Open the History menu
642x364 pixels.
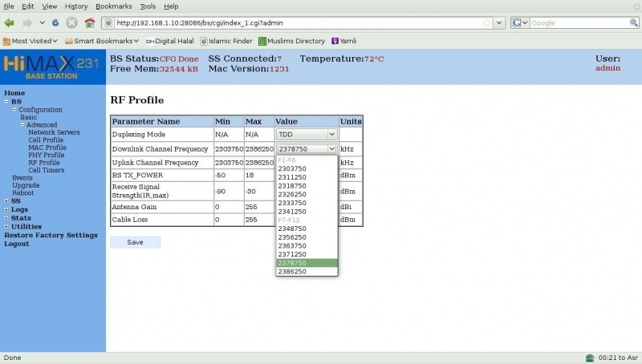(x=76, y=6)
